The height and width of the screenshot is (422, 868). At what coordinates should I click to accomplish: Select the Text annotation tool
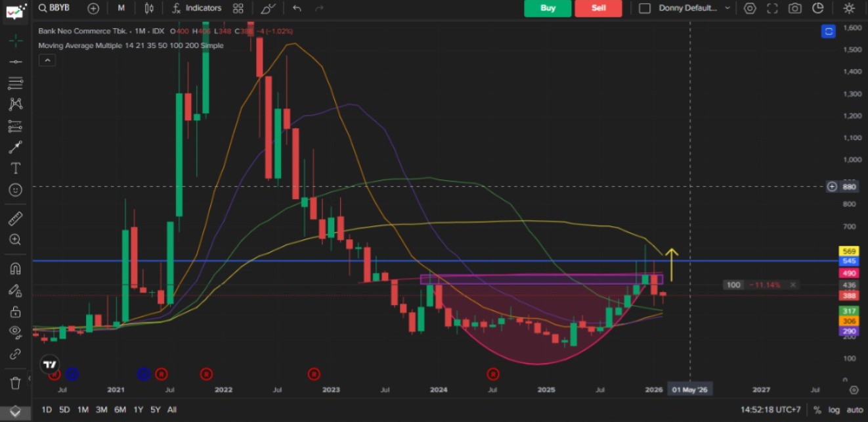point(16,168)
